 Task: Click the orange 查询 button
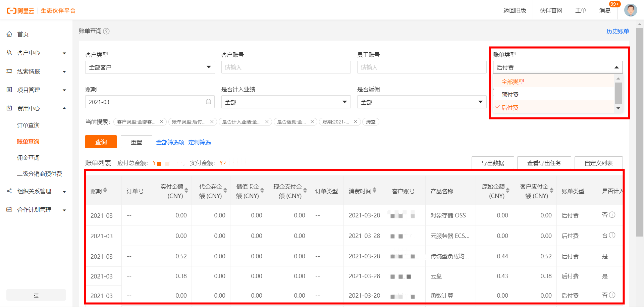(x=101, y=142)
